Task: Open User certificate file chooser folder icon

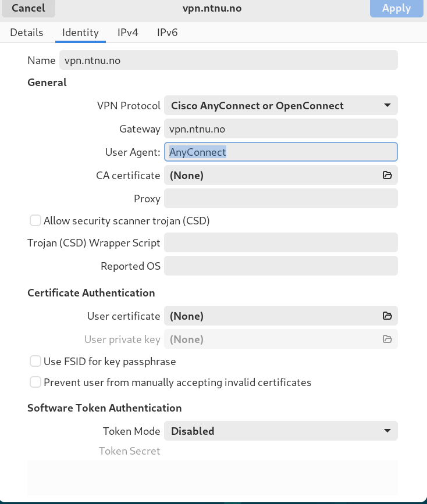Action: tap(387, 316)
